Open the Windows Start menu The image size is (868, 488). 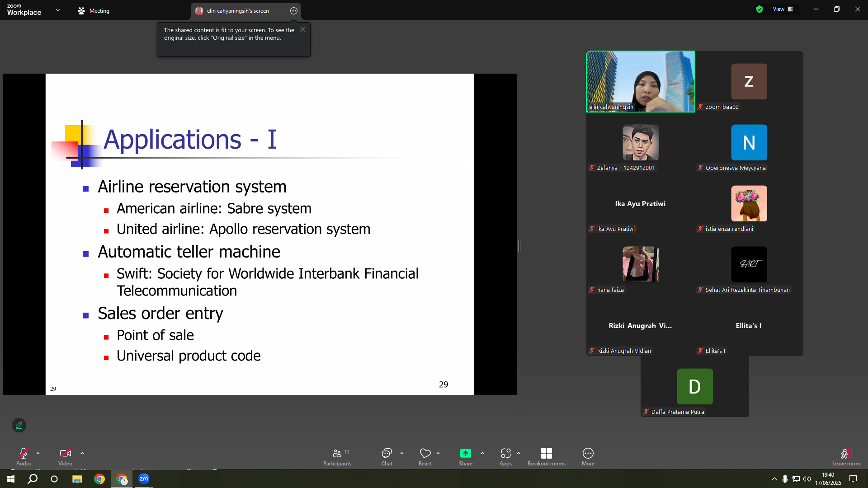11,479
